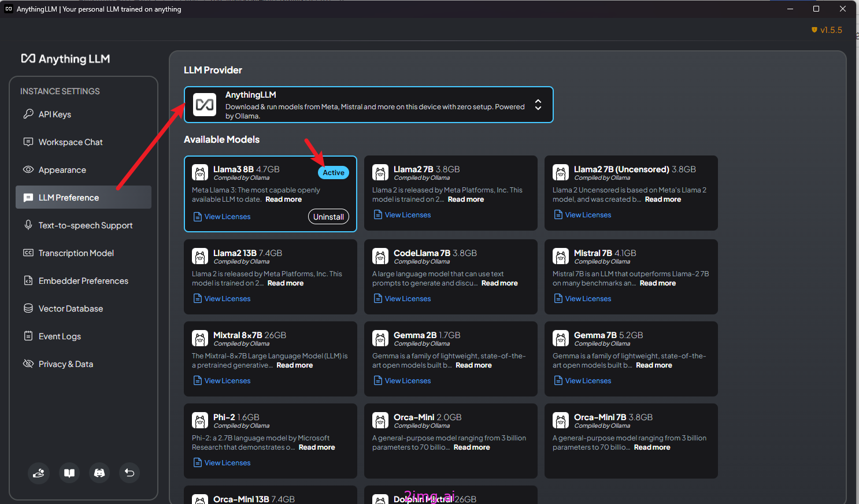Click the Embedder Preferences file icon

[28, 280]
